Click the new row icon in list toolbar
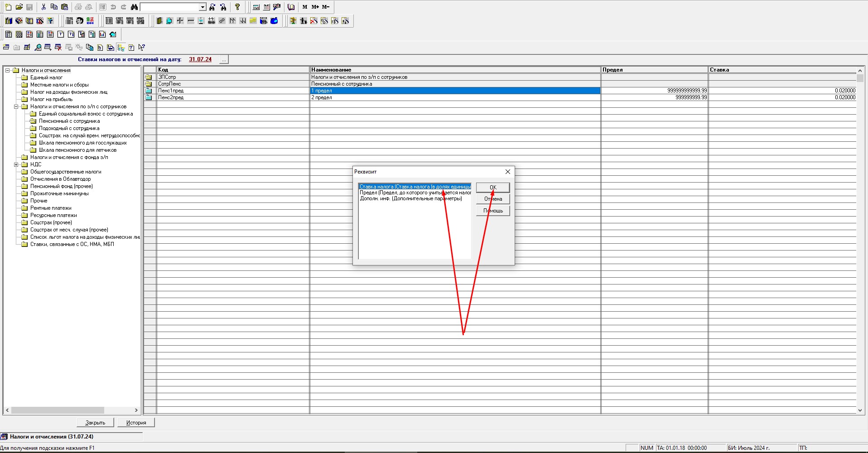This screenshot has height=453, width=868. pyautogui.click(x=6, y=47)
